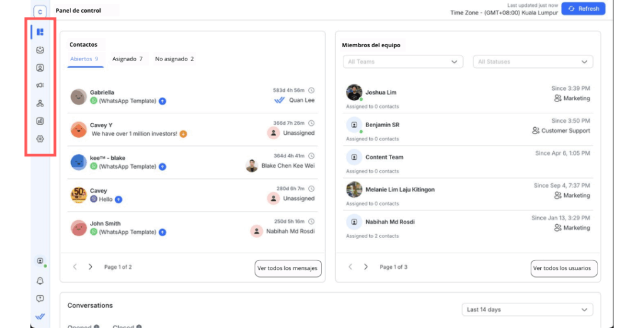Click the Miembros del equipo heading
The image size is (644, 328).
[x=371, y=45]
